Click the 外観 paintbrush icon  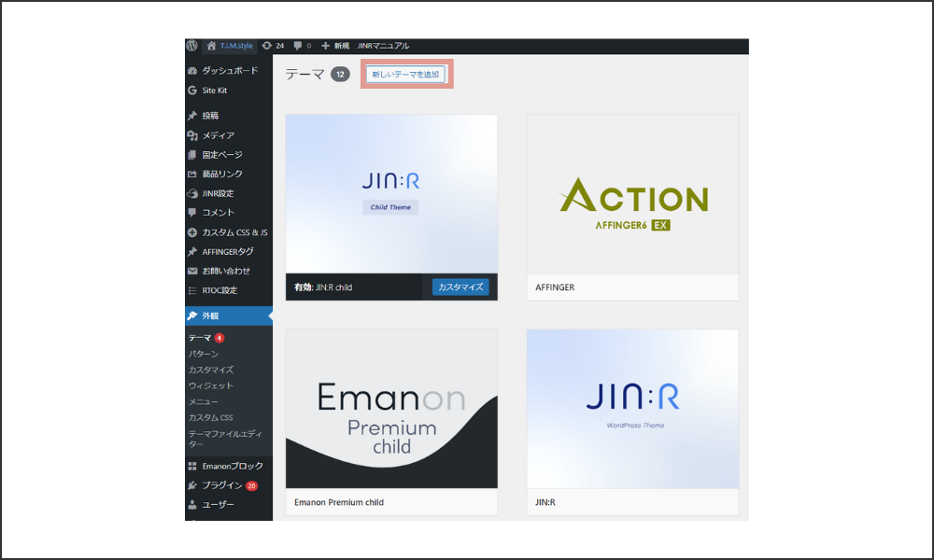(x=192, y=316)
